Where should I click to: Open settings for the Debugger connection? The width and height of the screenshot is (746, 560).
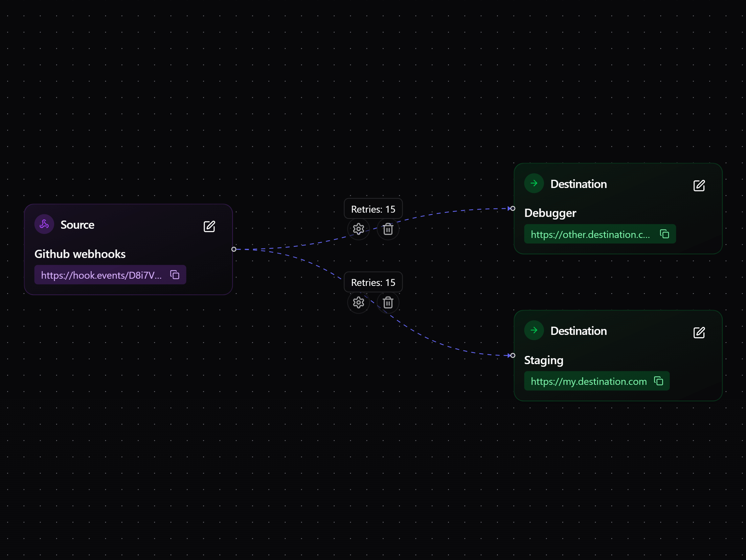tap(358, 229)
